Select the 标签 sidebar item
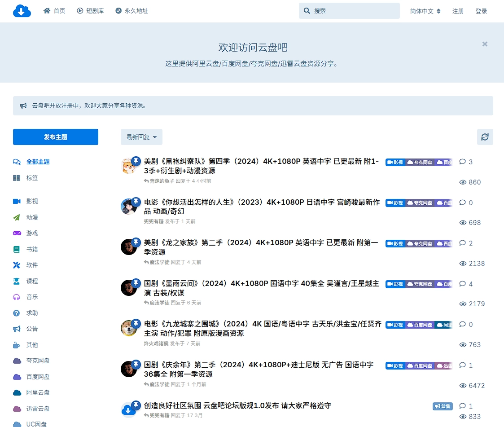 click(x=32, y=178)
